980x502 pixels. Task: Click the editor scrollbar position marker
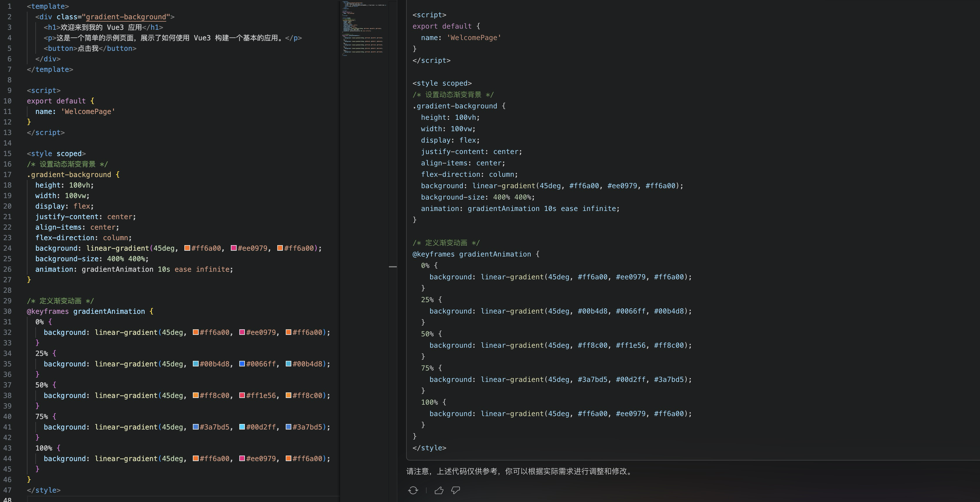point(393,267)
